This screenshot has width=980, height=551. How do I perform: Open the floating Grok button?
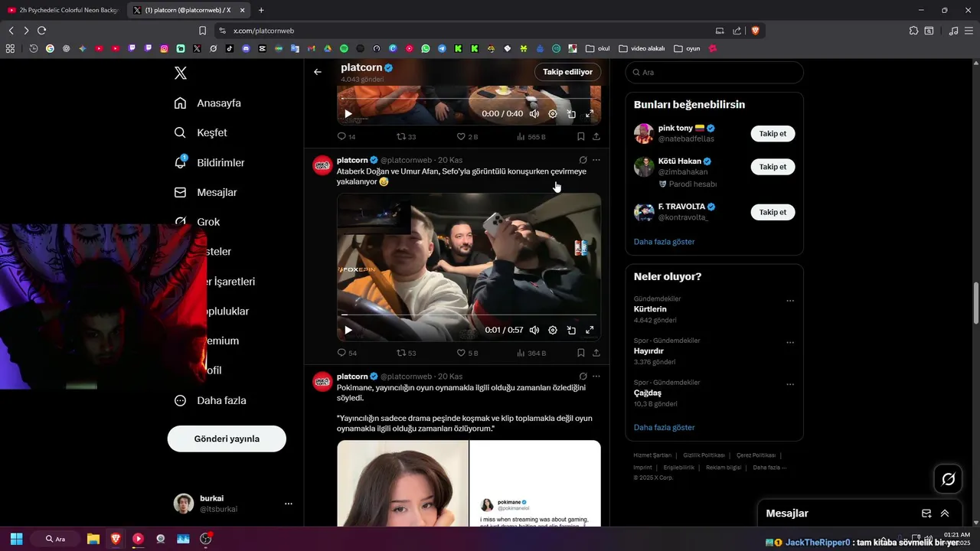click(949, 479)
